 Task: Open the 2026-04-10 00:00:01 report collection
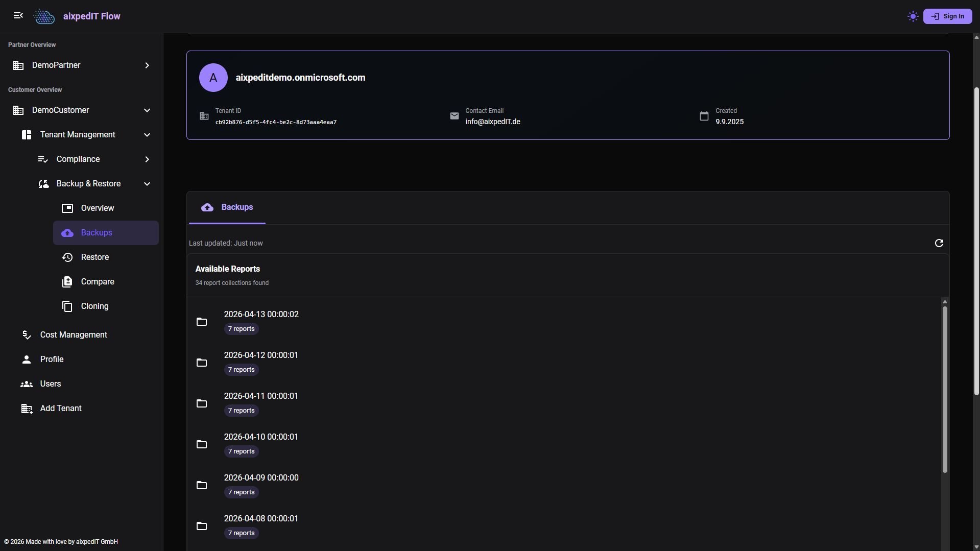click(x=564, y=444)
